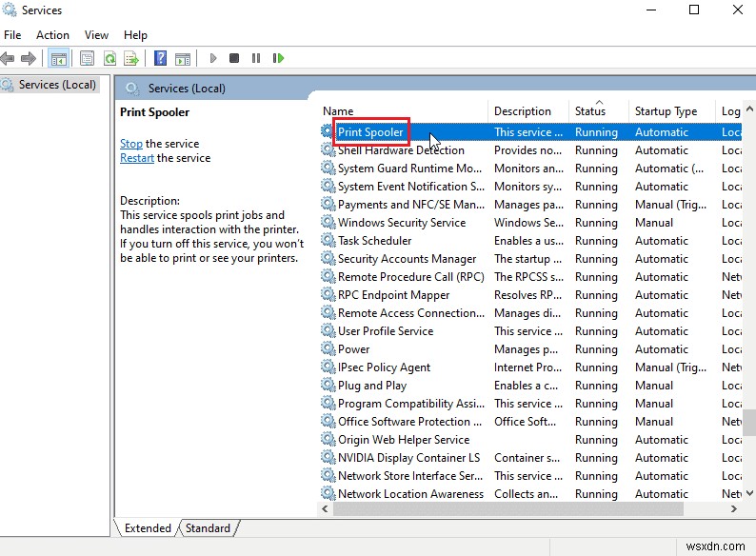Toggle Show/Hide Action Pane icon

[183, 59]
